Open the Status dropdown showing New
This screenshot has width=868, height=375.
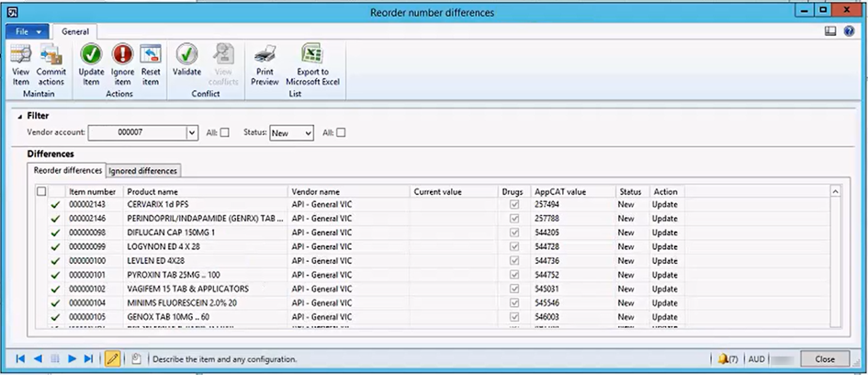[292, 133]
